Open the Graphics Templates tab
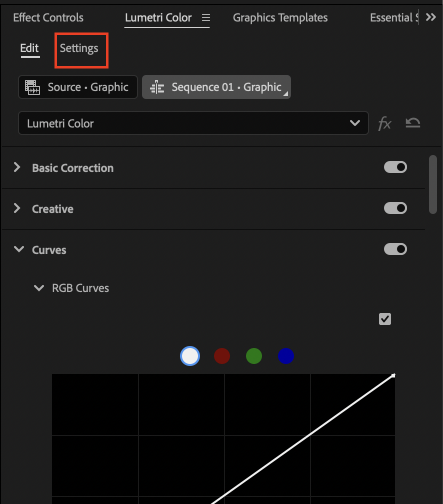This screenshot has height=504, width=443. pyautogui.click(x=280, y=17)
